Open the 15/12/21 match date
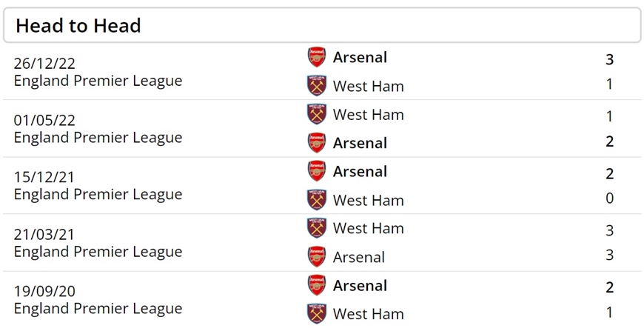The height and width of the screenshot is (334, 644). pyautogui.click(x=44, y=177)
